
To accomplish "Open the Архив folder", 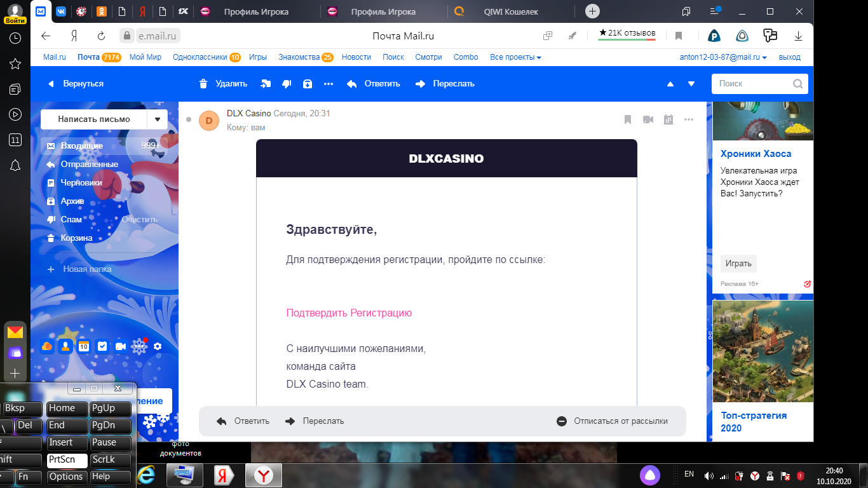I will click(x=104, y=201).
